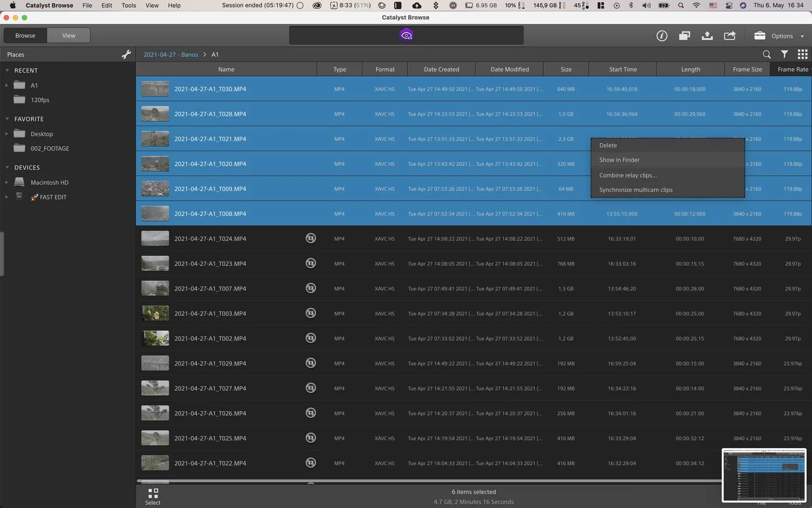This screenshot has height=508, width=812.
Task: Expand Macintosh HD device
Action: [6, 183]
